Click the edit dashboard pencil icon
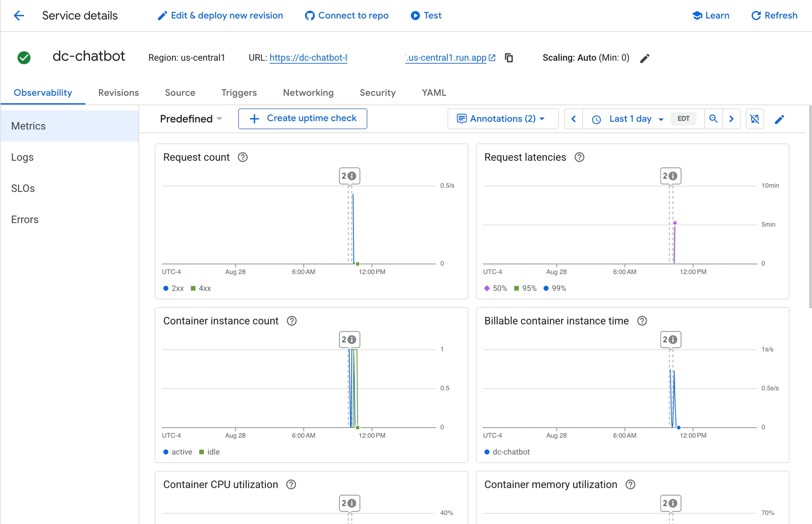The width and height of the screenshot is (812, 524). click(x=779, y=119)
